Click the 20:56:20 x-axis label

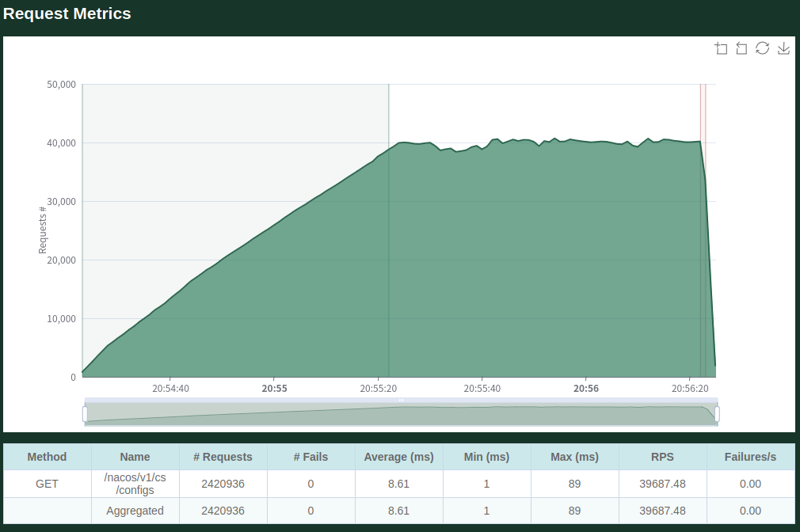[x=690, y=389]
